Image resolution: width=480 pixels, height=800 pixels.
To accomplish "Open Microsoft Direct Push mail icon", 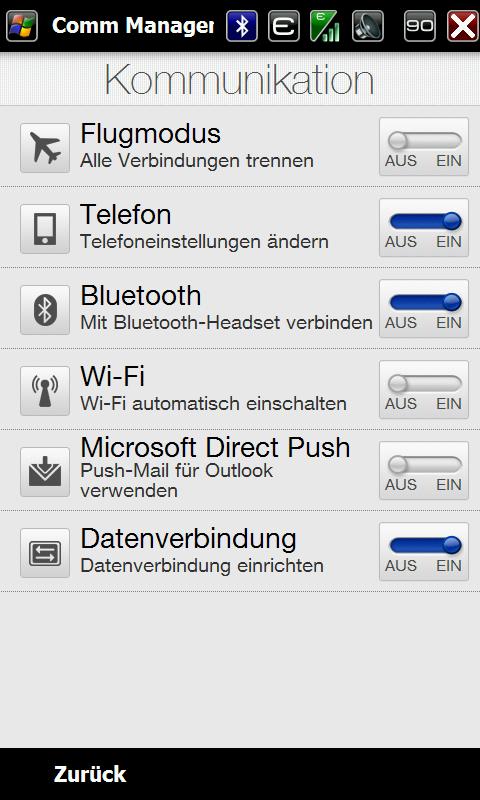I will (45, 472).
